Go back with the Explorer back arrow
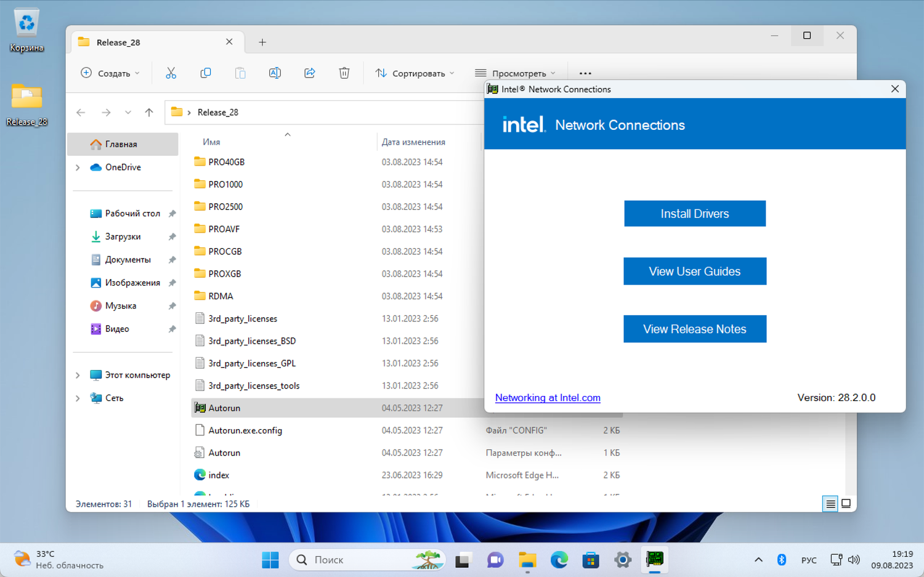This screenshot has width=924, height=577. (x=81, y=112)
